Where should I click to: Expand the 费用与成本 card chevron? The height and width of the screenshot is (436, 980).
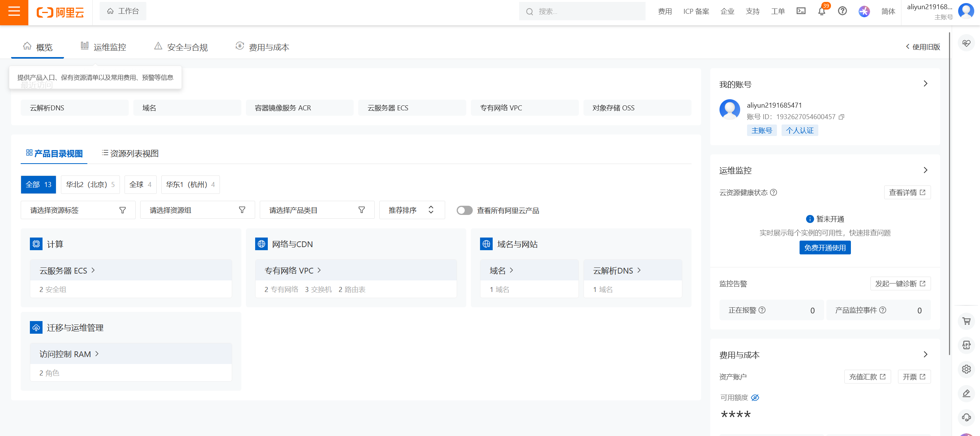[926, 354]
